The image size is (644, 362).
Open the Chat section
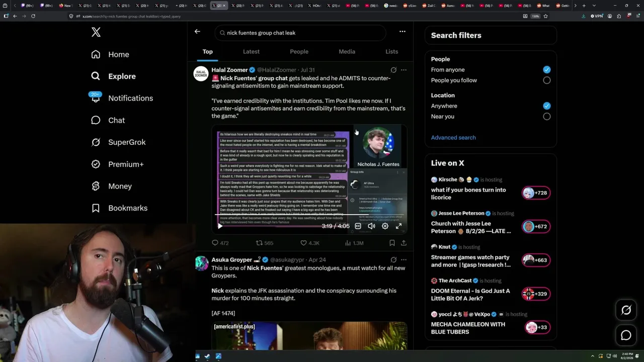click(108, 120)
